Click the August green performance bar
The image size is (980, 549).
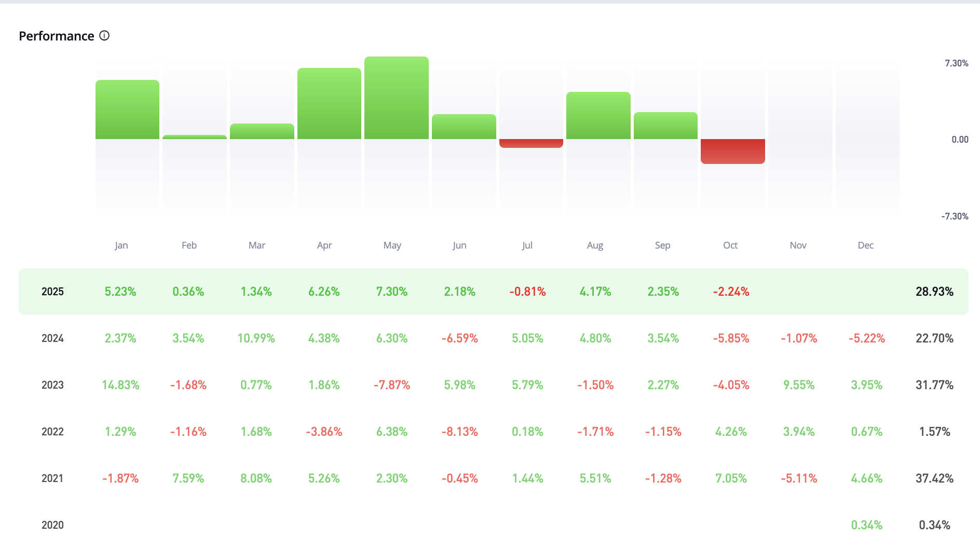point(598,116)
